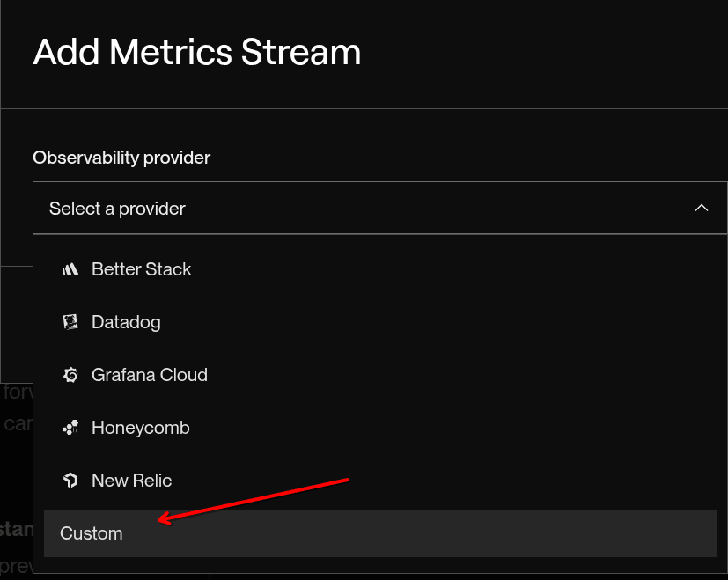728x580 pixels.
Task: Select the Honeycomb provider option
Action: [141, 428]
